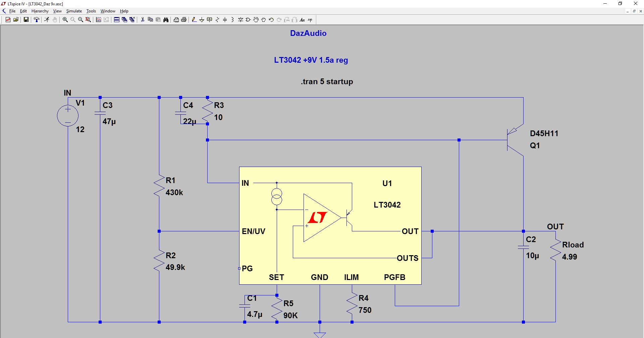Open the View menu

57,11
